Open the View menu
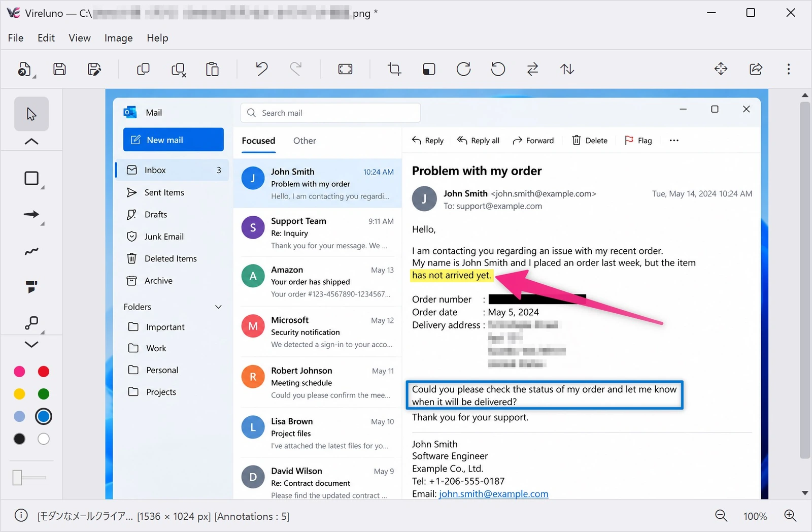The height and width of the screenshot is (532, 812). [x=80, y=38]
